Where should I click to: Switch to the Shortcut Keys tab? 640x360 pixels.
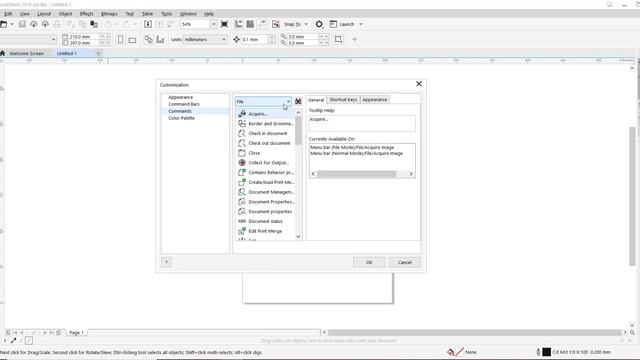343,100
